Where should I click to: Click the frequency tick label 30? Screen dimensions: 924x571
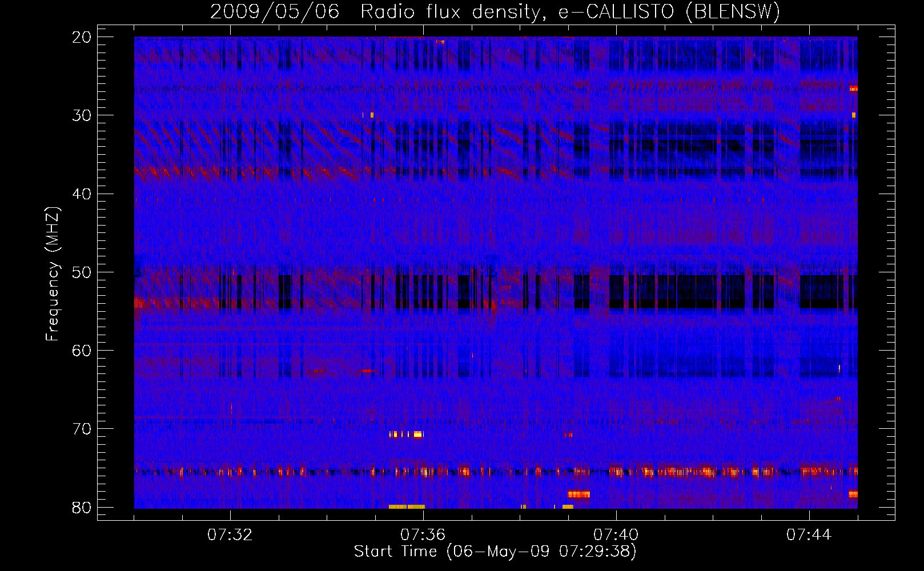tap(82, 115)
